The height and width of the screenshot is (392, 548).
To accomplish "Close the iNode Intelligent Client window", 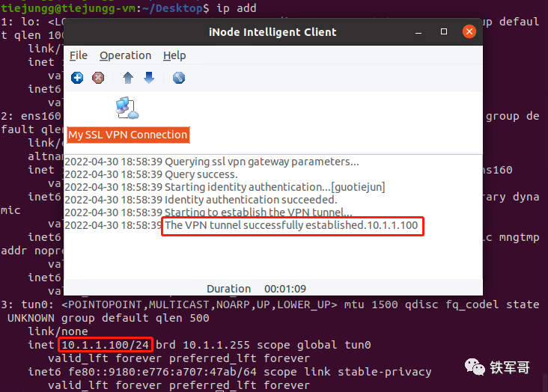I will point(469,31).
